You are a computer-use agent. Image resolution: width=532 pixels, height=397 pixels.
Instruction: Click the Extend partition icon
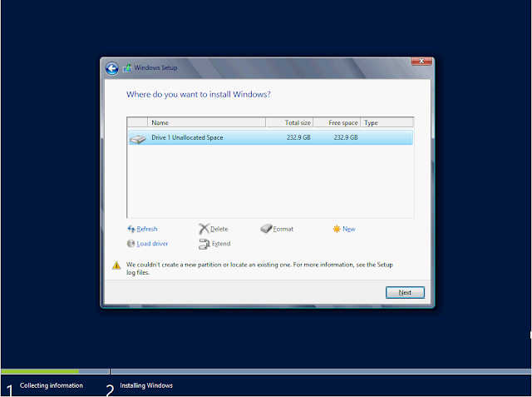coord(204,244)
